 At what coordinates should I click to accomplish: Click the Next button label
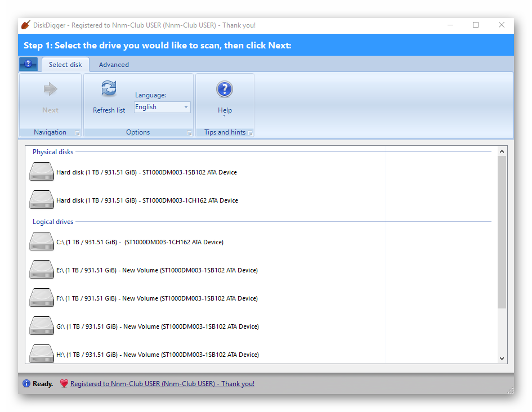point(50,110)
